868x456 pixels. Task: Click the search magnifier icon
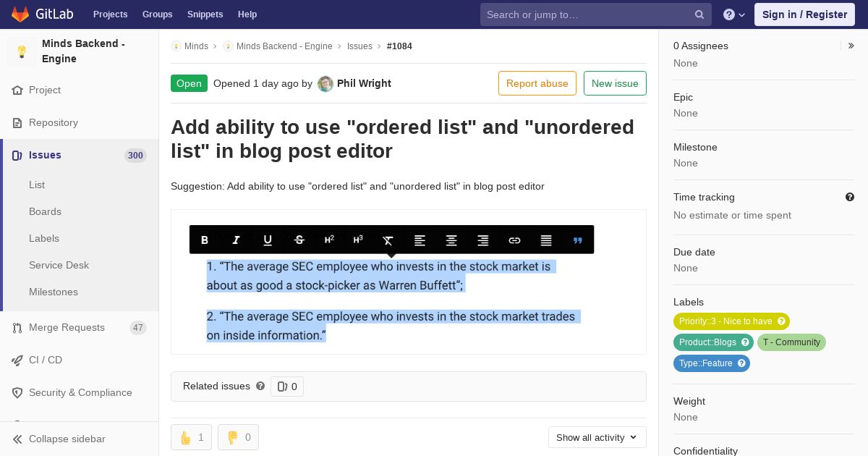(699, 14)
